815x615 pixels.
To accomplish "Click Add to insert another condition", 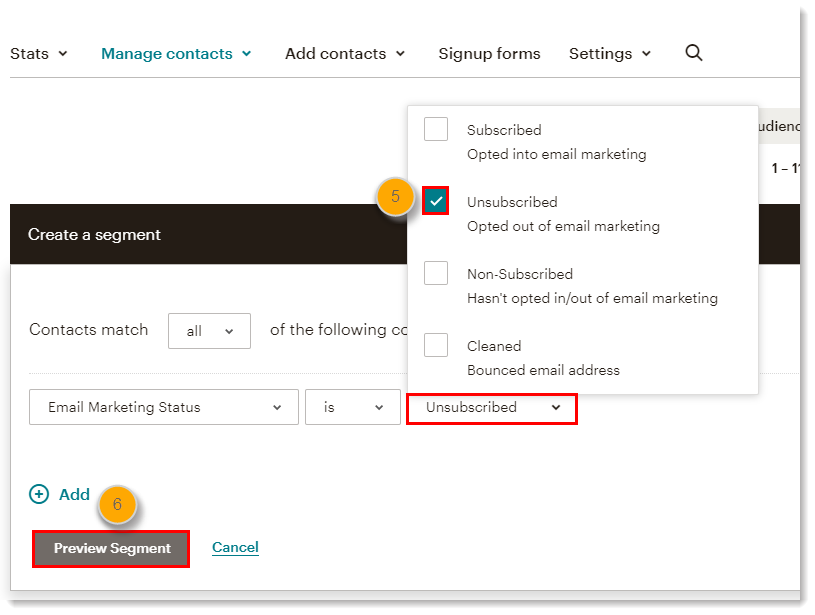I will click(x=73, y=494).
